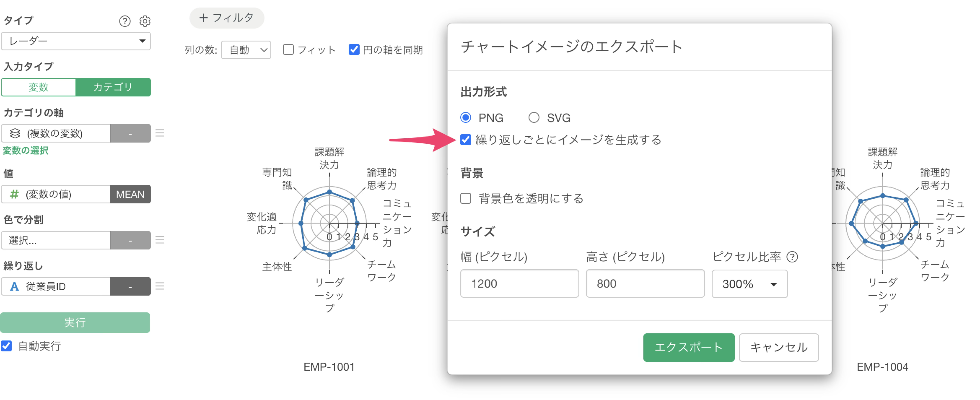Open the レーダー chart type dropdown
The width and height of the screenshot is (980, 400).
[76, 41]
